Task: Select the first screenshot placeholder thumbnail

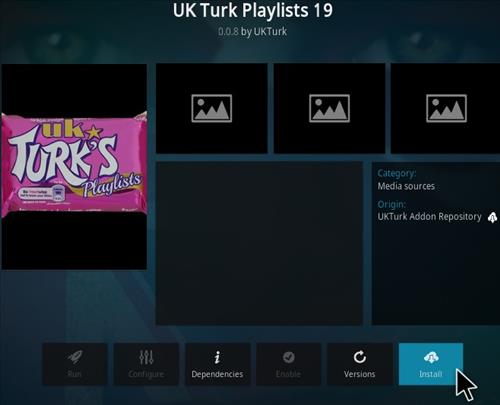Action: coord(212,108)
